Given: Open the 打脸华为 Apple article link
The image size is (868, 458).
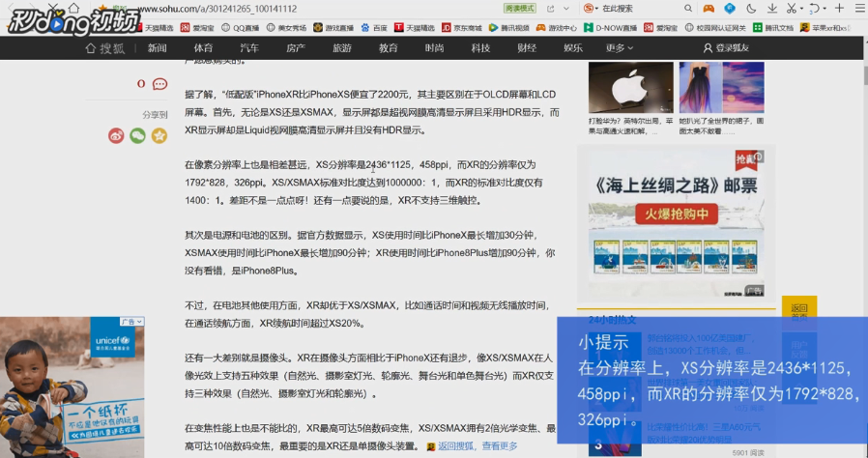Looking at the screenshot, I should click(x=630, y=127).
